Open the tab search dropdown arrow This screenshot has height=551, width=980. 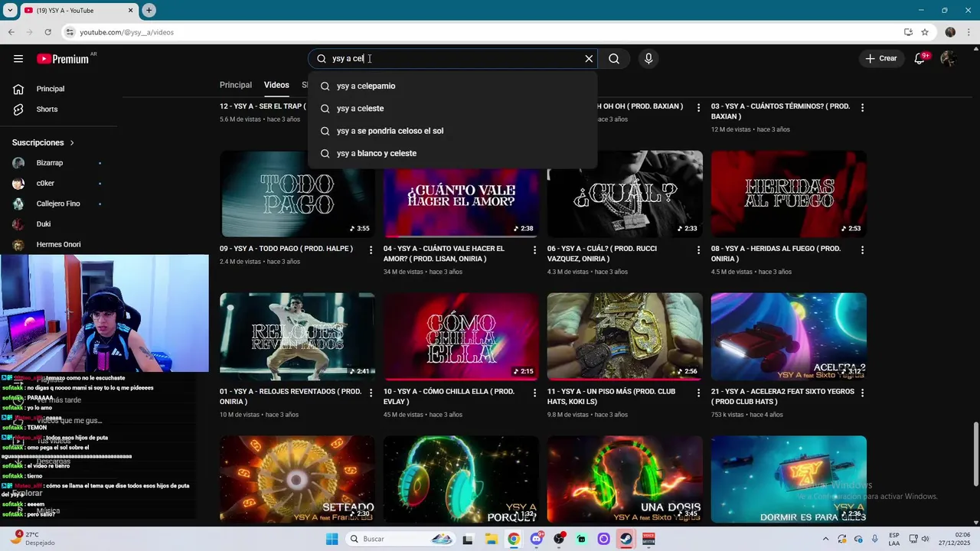click(10, 10)
